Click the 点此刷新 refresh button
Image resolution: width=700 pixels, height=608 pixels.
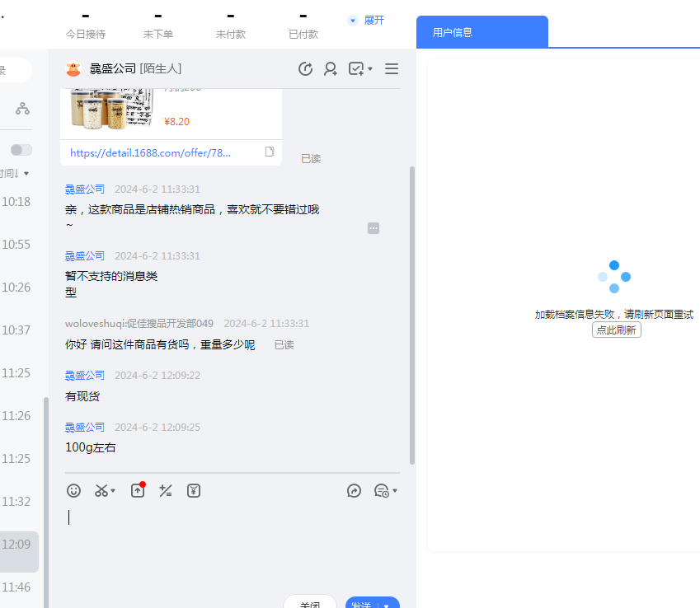(616, 330)
